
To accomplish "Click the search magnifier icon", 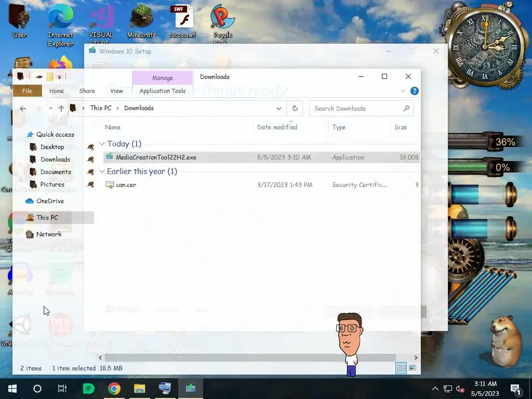I will click(406, 109).
